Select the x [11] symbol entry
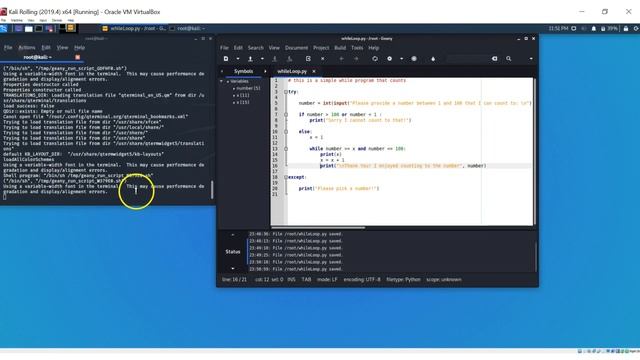This screenshot has height=360, width=640. [x=243, y=95]
